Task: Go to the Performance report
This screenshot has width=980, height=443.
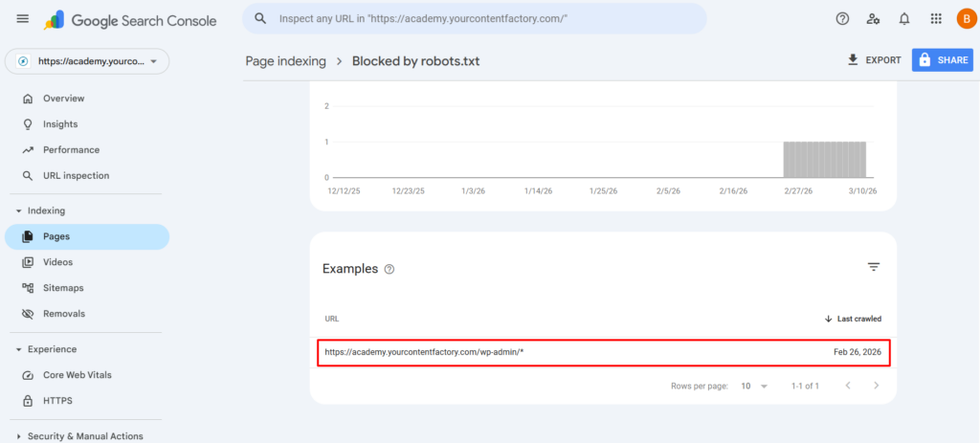Action: 71,150
